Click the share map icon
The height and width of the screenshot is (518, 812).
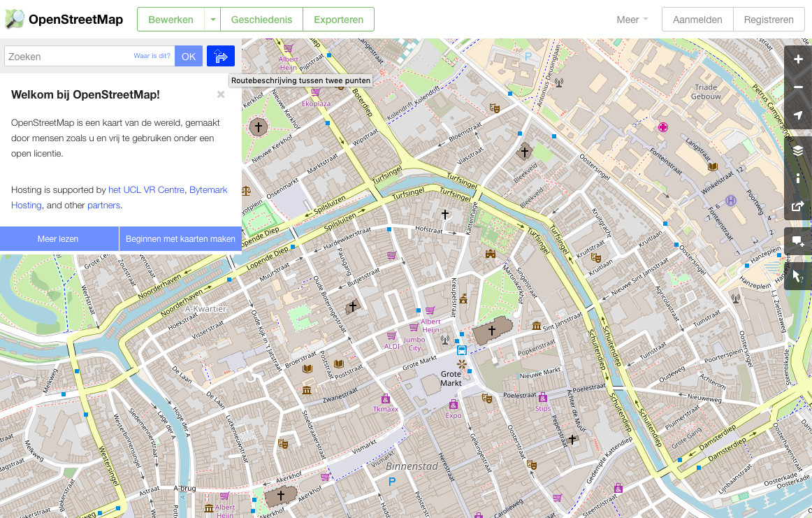(x=798, y=206)
